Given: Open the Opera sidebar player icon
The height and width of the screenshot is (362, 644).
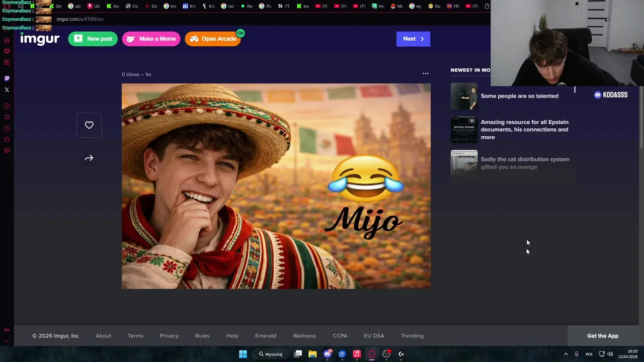Looking at the screenshot, I should (7, 106).
